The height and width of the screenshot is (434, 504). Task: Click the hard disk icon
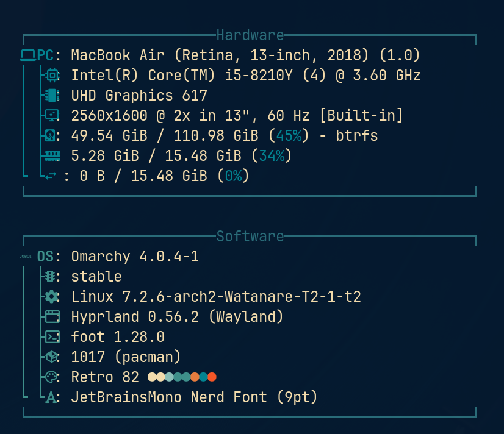coord(51,135)
